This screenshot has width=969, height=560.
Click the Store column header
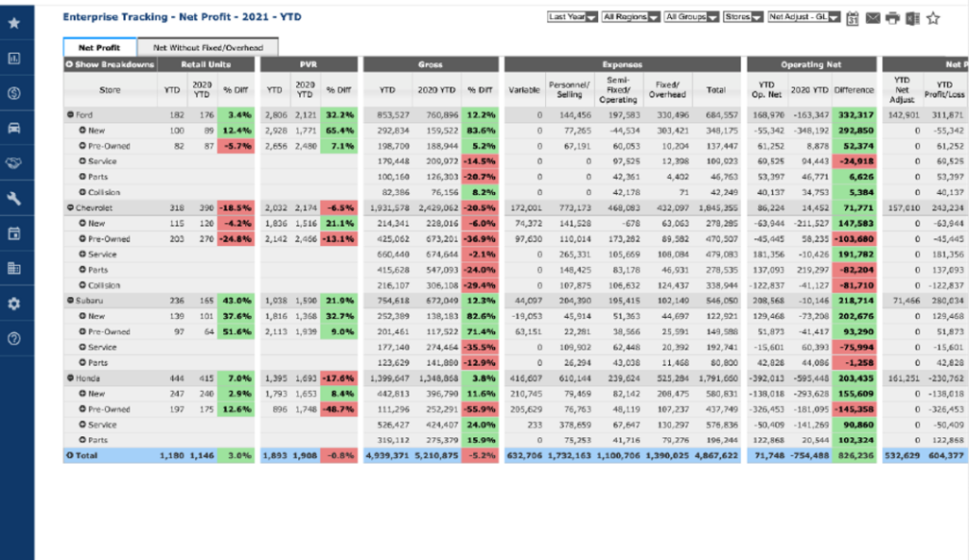click(110, 90)
